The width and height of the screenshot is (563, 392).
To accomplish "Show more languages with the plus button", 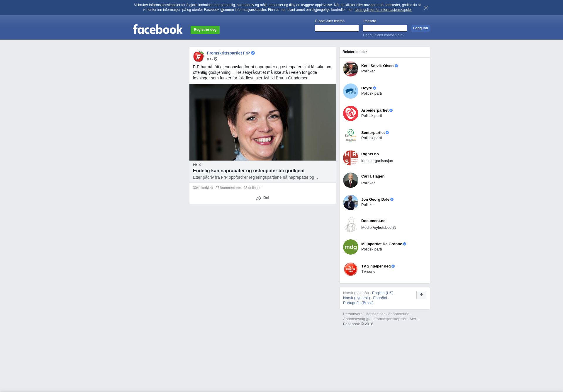I will (x=421, y=295).
